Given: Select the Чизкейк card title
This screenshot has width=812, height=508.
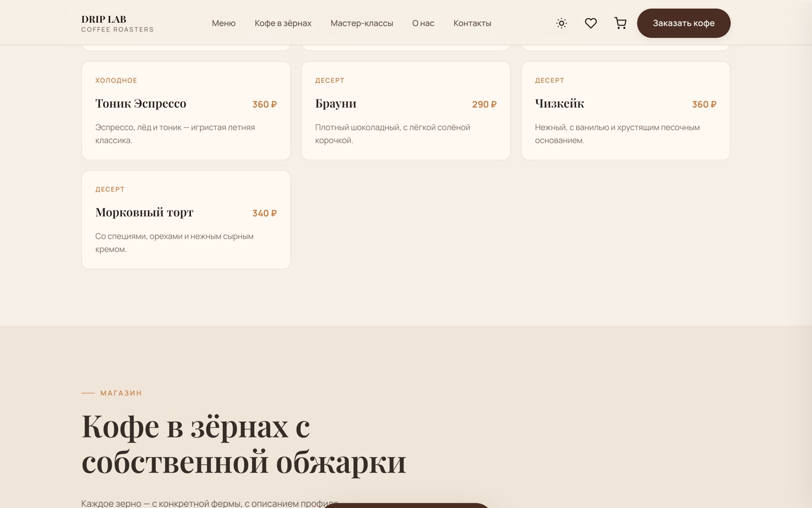Looking at the screenshot, I should (x=559, y=104).
